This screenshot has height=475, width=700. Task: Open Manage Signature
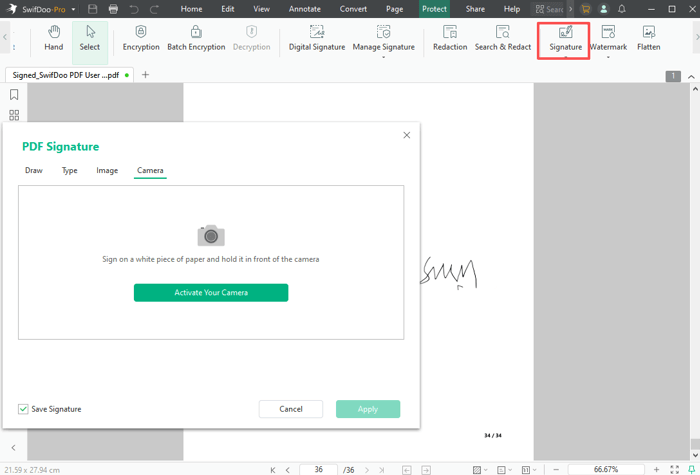pyautogui.click(x=383, y=38)
